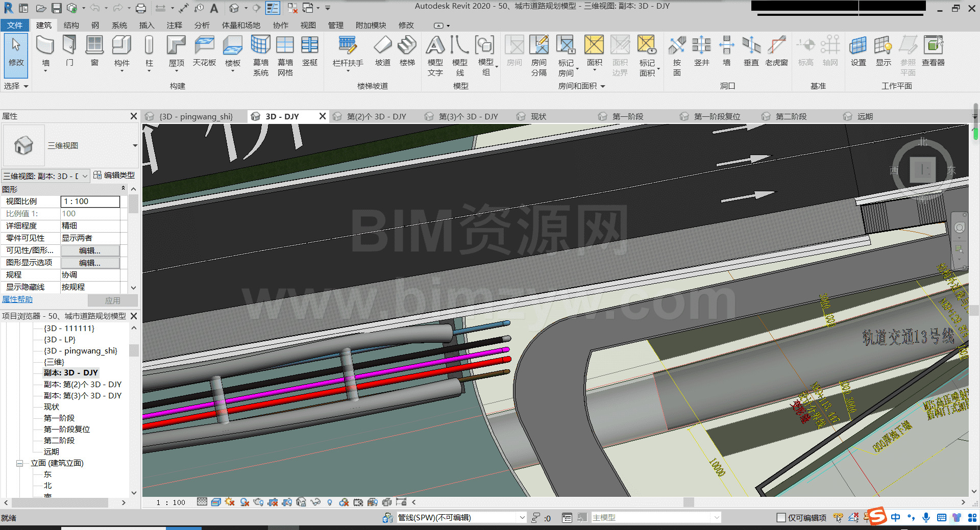Select the Shaft (竖井) opening tool
The width and height of the screenshot is (980, 530).
point(702,51)
